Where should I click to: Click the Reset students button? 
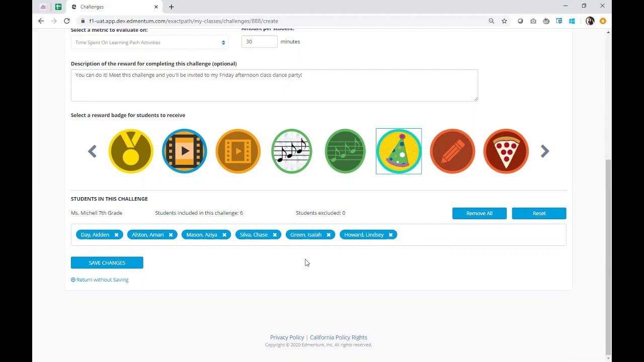pos(539,213)
